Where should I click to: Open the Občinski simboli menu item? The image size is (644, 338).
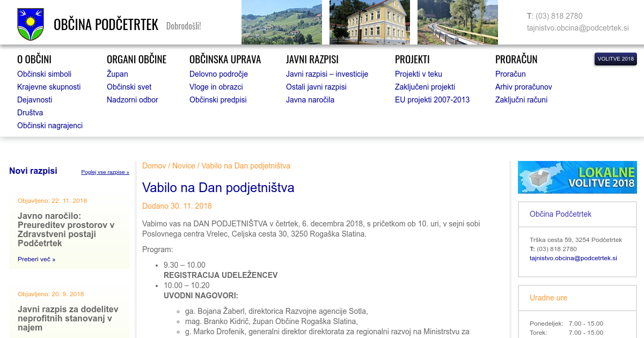(44, 74)
